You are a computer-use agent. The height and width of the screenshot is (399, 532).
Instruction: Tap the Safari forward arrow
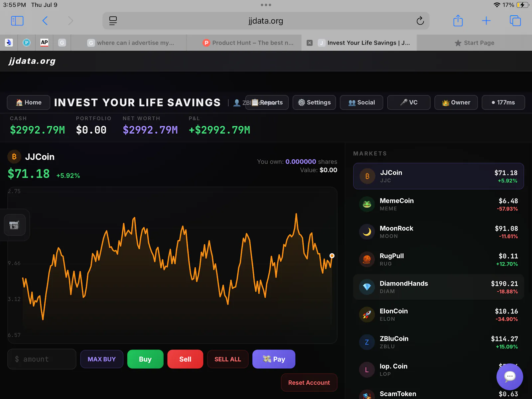pyautogui.click(x=70, y=21)
